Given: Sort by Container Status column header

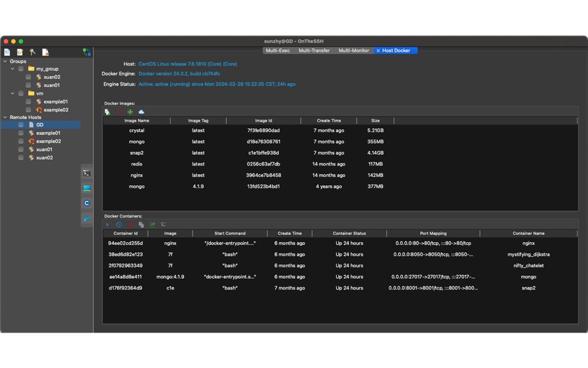Looking at the screenshot, I should (x=349, y=233).
